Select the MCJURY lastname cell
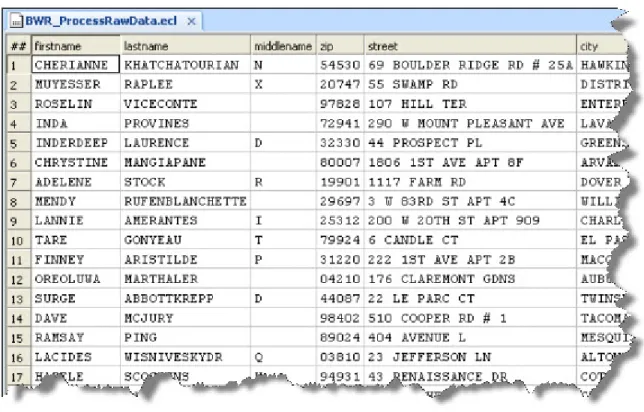The height and width of the screenshot is (412, 644). [186, 318]
